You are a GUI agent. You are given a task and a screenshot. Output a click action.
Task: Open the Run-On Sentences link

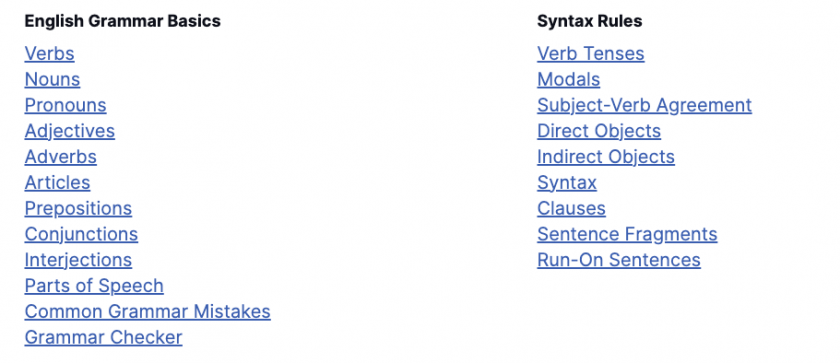pyautogui.click(x=619, y=260)
